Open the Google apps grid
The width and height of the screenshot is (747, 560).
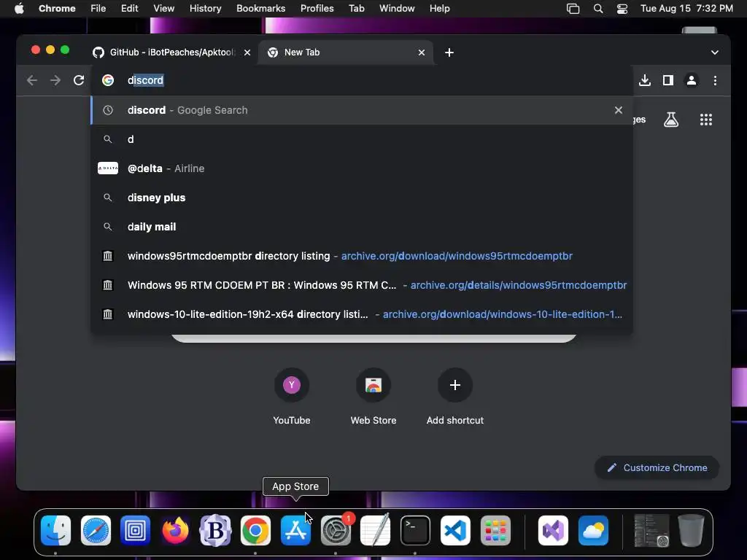point(706,120)
